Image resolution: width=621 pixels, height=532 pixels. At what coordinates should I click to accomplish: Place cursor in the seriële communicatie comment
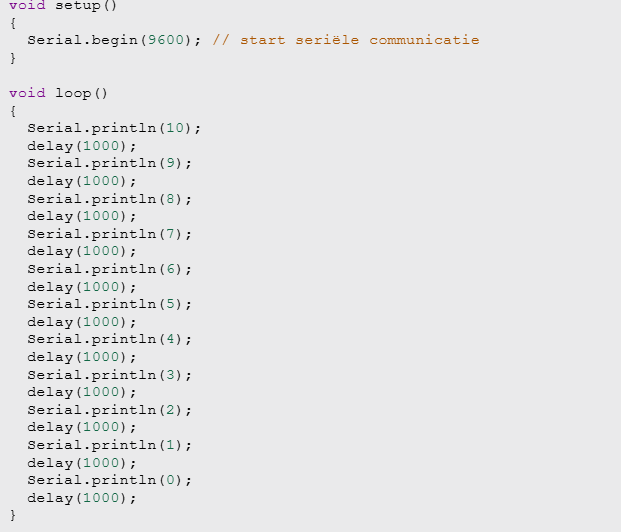(x=346, y=40)
